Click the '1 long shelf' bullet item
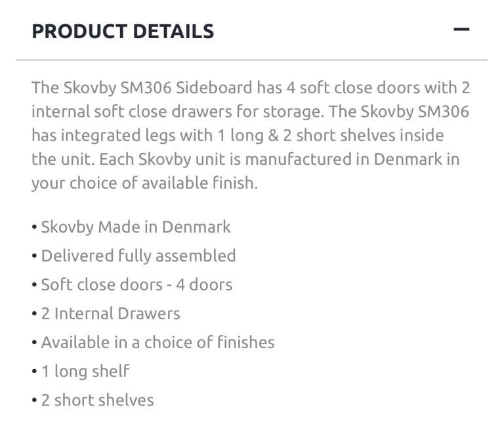 pyautogui.click(x=85, y=371)
